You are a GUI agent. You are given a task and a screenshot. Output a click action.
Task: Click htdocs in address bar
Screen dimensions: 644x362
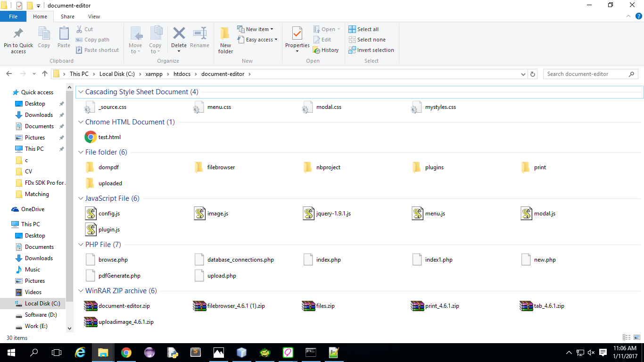[x=182, y=74]
